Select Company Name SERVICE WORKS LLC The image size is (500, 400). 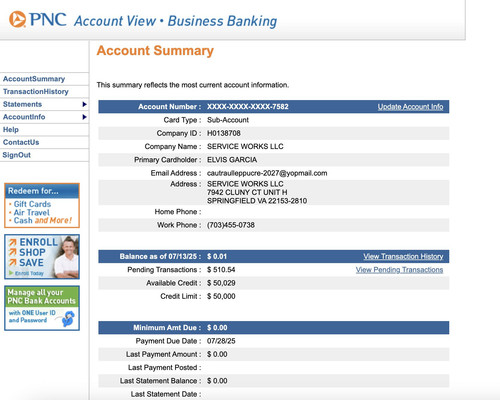(245, 147)
